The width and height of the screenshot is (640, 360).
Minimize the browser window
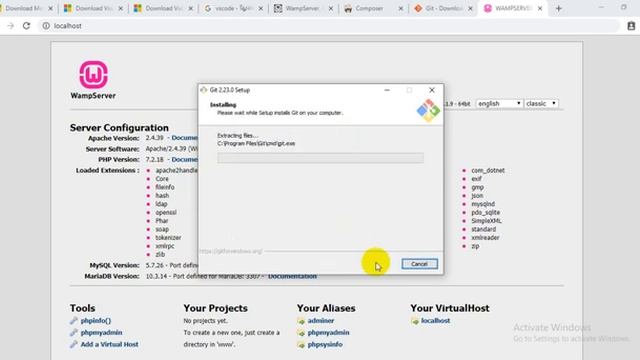pyautogui.click(x=601, y=7)
